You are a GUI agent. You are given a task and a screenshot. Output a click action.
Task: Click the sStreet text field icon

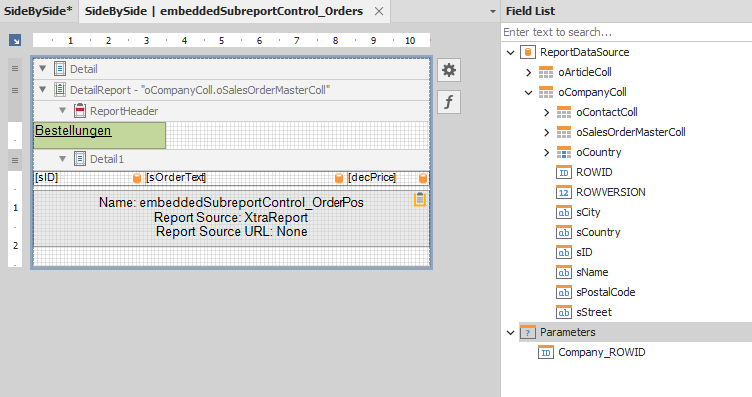[564, 312]
